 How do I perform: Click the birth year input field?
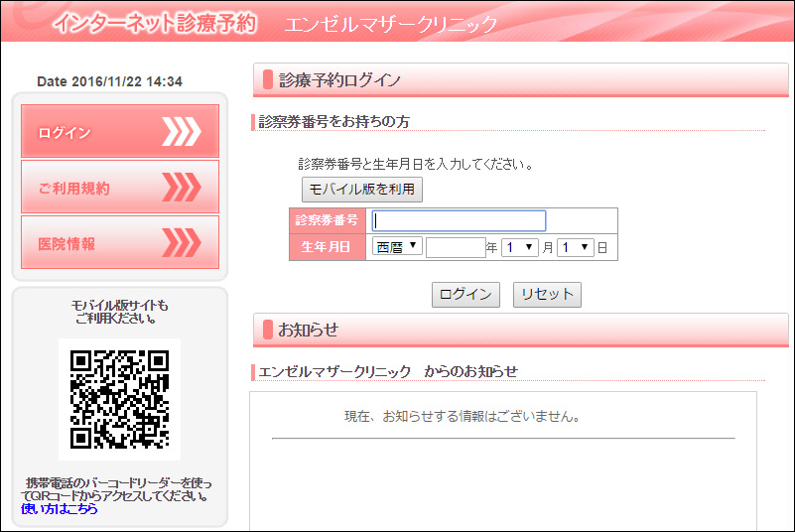click(x=456, y=247)
